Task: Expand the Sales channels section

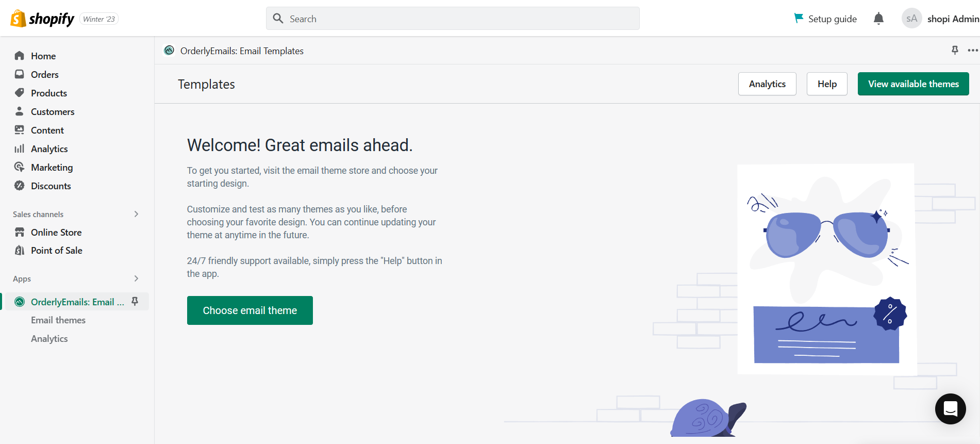Action: [x=136, y=214]
